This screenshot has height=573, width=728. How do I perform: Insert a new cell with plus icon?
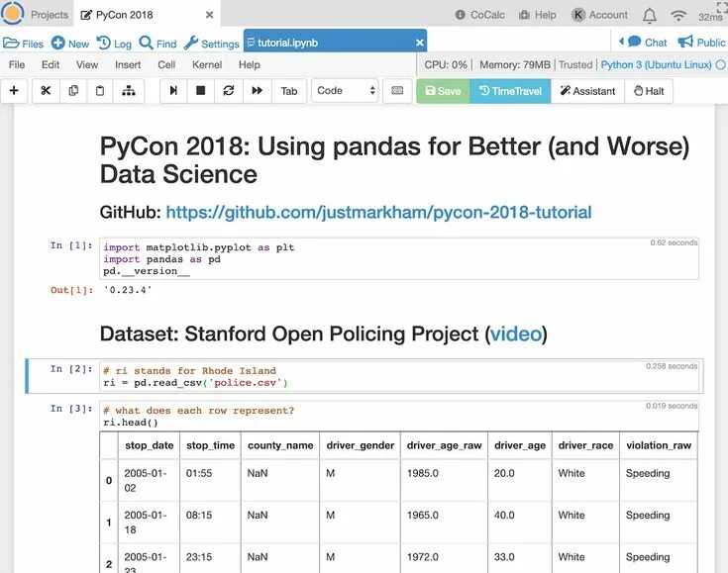pos(14,90)
